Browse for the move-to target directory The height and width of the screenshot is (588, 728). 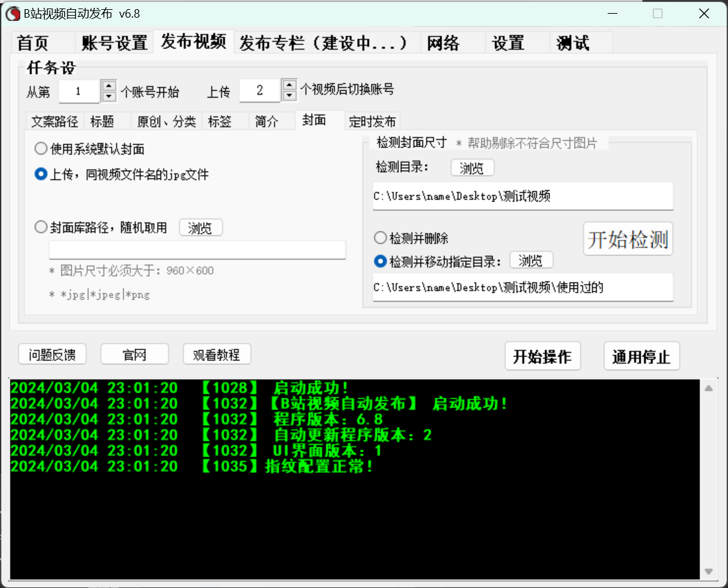point(531,260)
